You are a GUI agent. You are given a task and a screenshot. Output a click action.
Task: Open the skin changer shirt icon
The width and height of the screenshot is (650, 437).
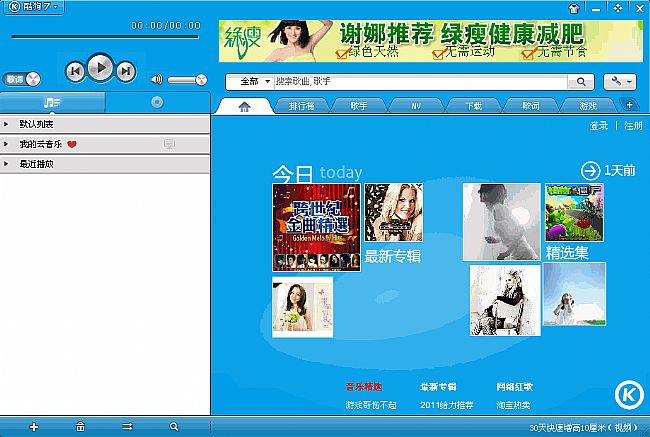[574, 8]
